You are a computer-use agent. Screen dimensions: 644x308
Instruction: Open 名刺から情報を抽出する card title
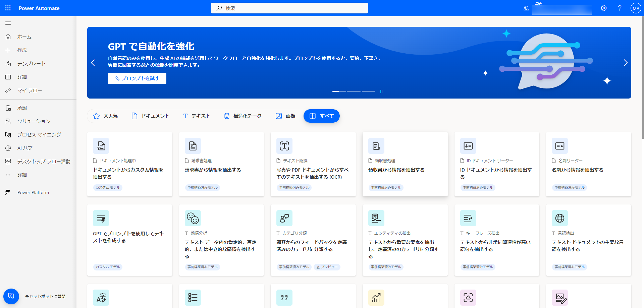578,170
